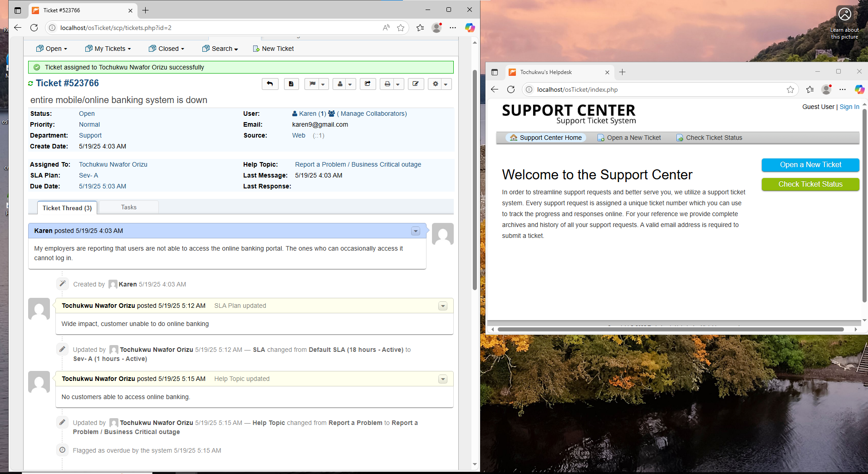Viewport: 868px width, 474px height.
Task: Click the Sign In link in Support Center
Action: pos(849,107)
